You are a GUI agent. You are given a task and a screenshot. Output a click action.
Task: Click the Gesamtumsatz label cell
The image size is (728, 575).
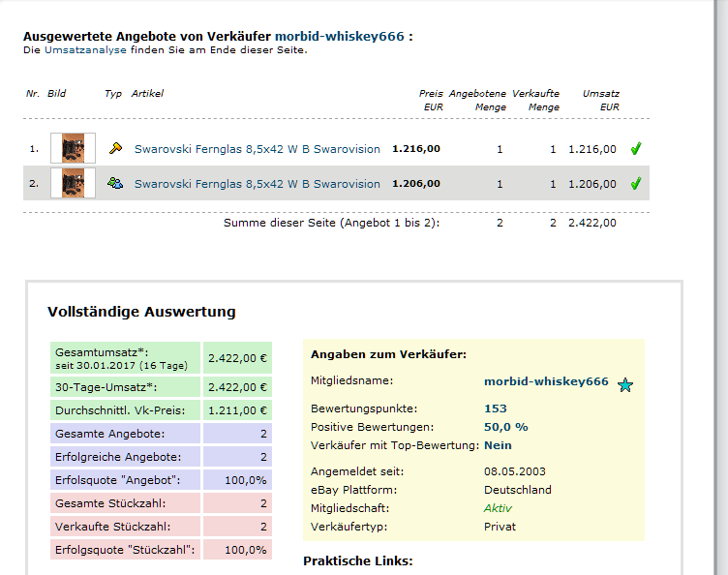pyautogui.click(x=125, y=358)
